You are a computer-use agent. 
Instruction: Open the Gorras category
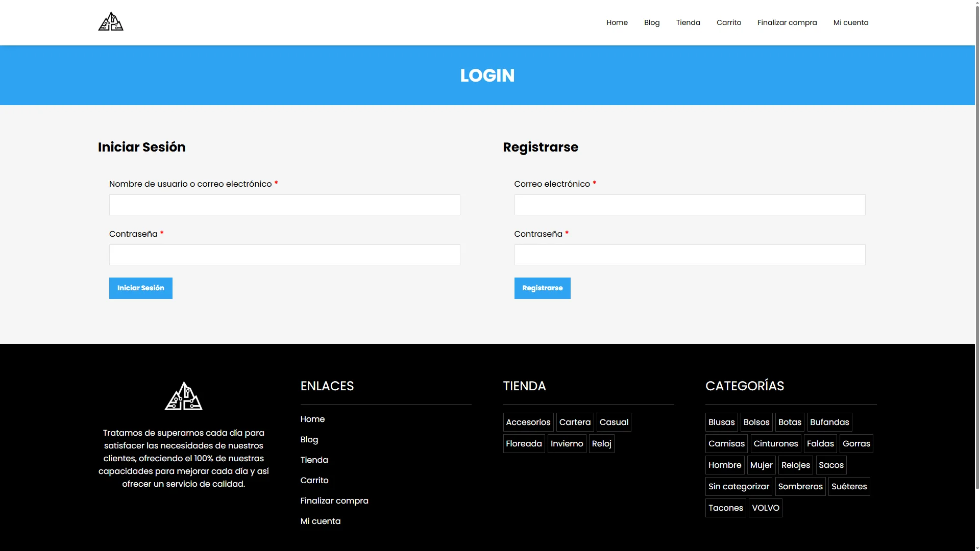856,443
